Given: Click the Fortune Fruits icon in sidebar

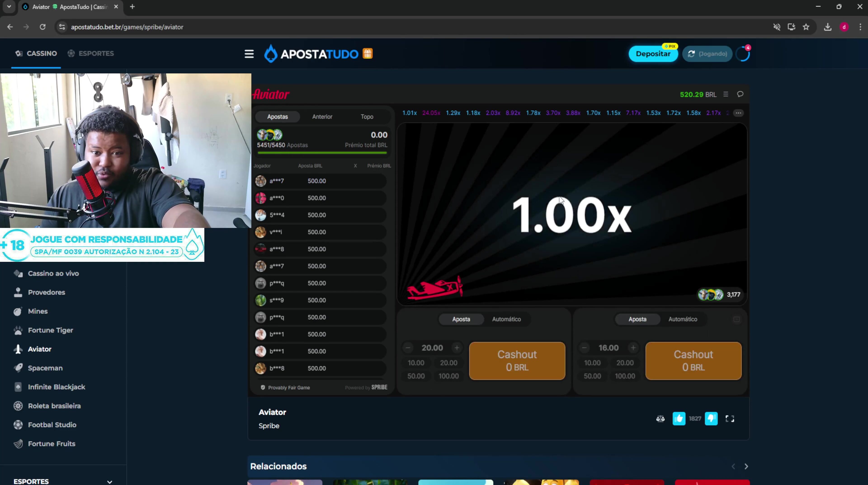Looking at the screenshot, I should (x=18, y=444).
